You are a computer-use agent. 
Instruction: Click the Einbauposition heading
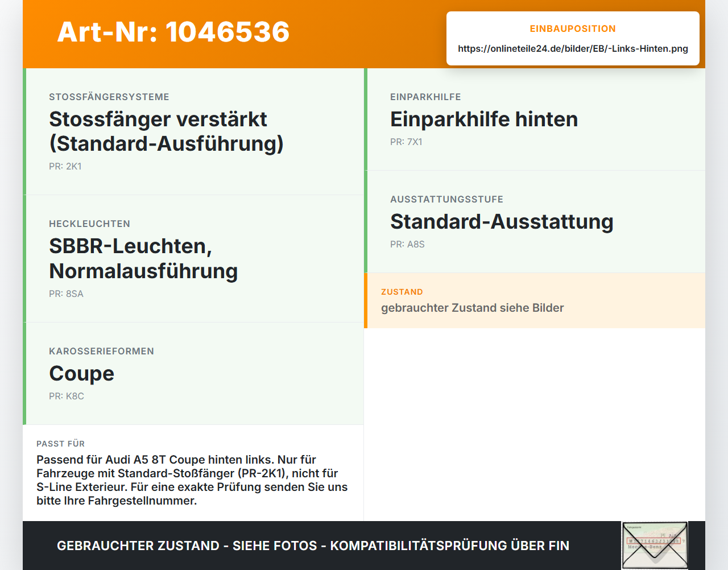[x=573, y=29]
